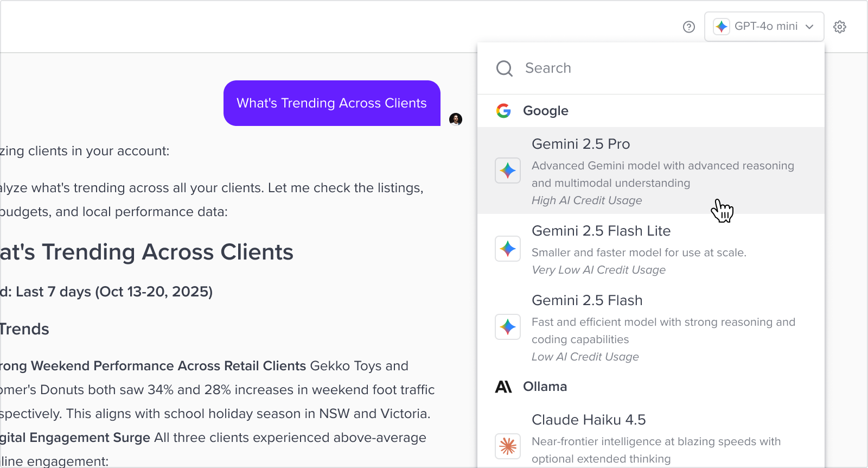Click the Google provider group header
This screenshot has height=468, width=868.
(651, 111)
